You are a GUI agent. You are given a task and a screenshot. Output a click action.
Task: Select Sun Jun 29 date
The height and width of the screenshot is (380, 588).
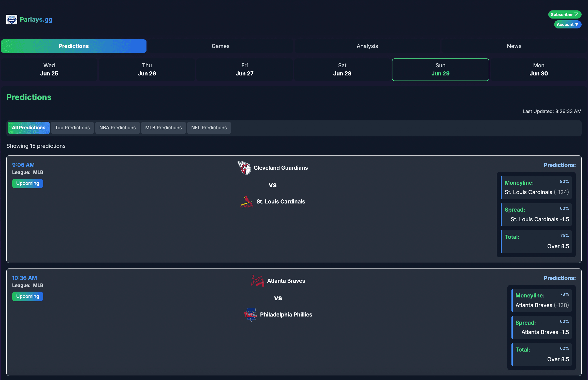click(x=440, y=70)
